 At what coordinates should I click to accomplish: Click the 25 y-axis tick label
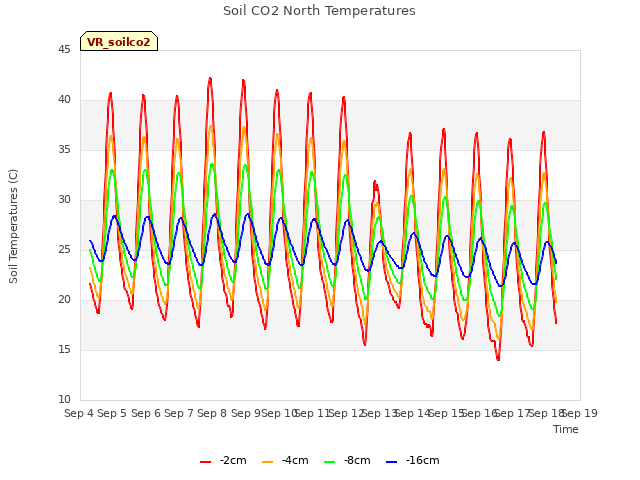pos(64,249)
